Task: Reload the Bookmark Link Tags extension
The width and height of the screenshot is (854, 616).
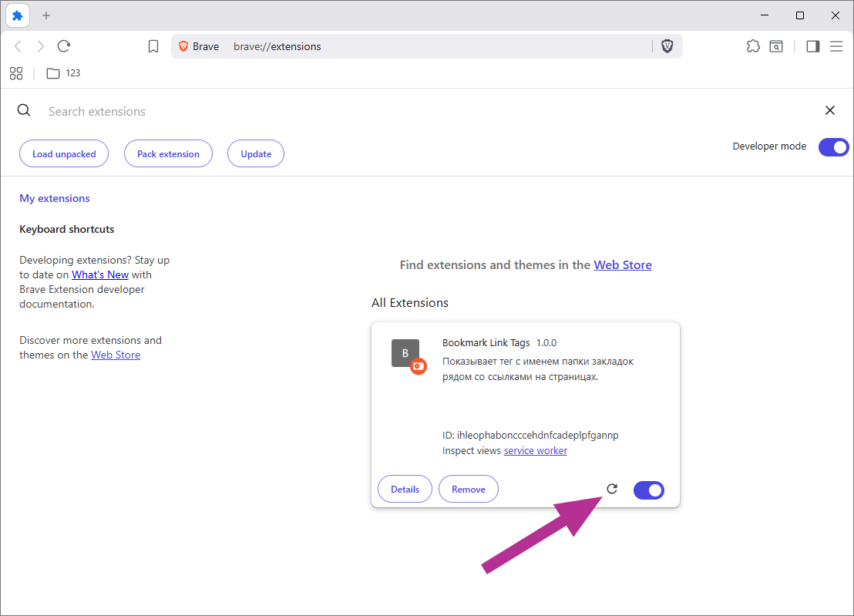Action: pos(612,489)
